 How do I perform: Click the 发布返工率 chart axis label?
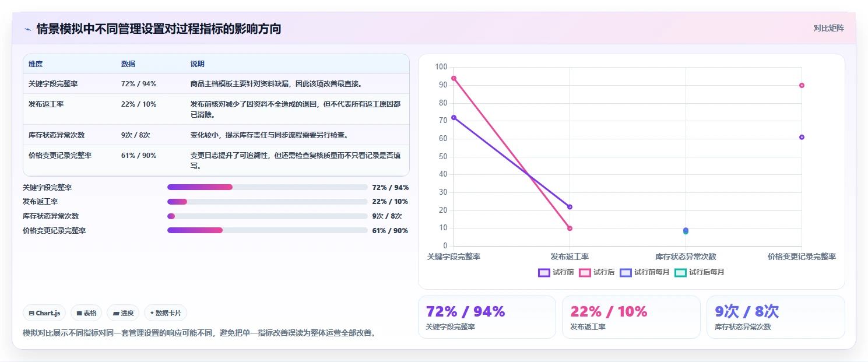(x=570, y=256)
